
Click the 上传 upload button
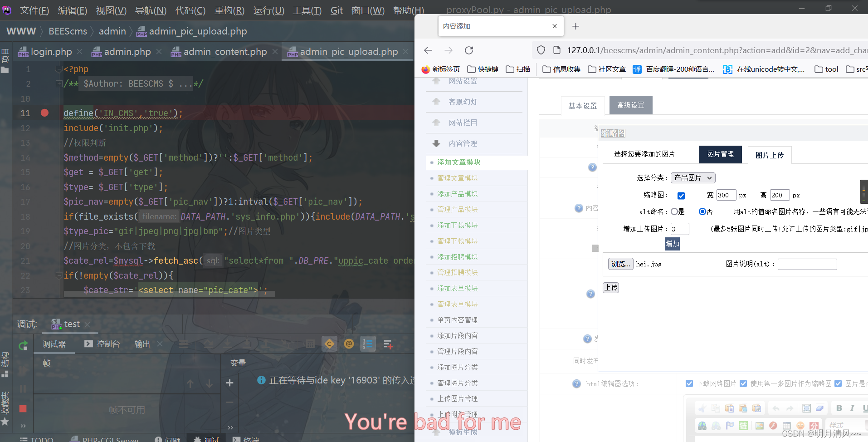(x=611, y=287)
